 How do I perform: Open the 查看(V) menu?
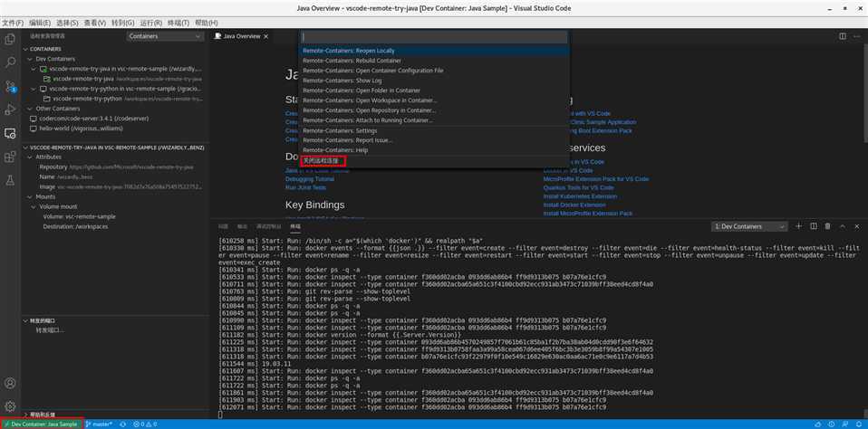click(94, 23)
